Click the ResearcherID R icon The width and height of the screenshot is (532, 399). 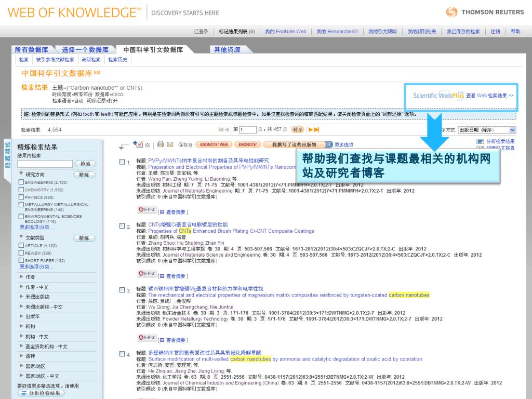click(x=328, y=144)
